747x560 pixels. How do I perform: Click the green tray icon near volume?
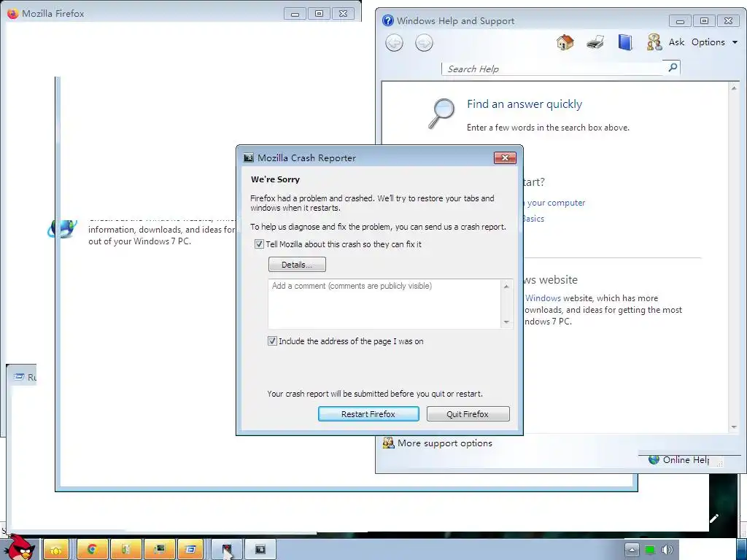(x=649, y=550)
